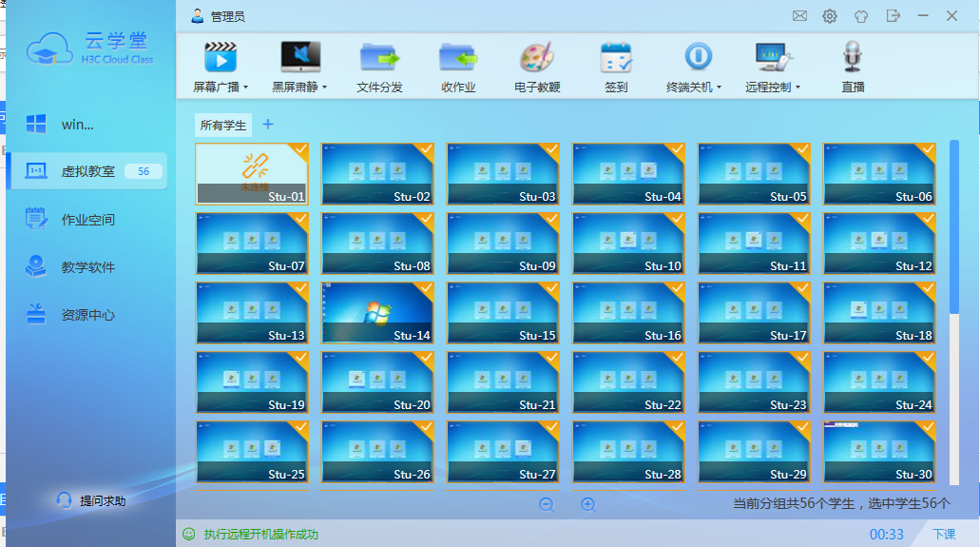980x547 pixels.
Task: Open the 电子教鞭 electronic pointer palette
Action: click(x=537, y=58)
